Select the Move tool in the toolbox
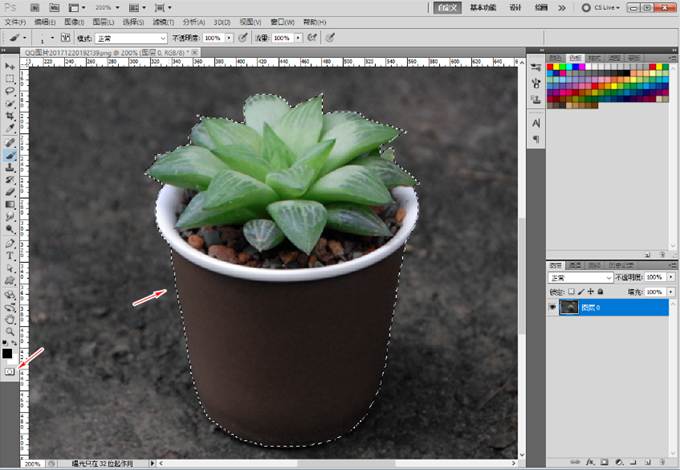 (10, 66)
